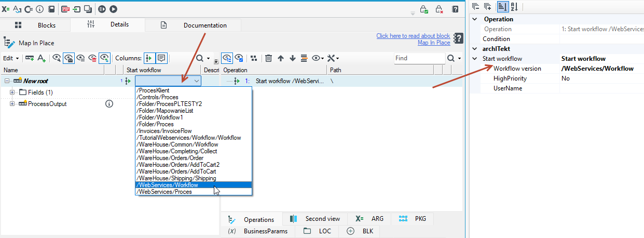Screen dimensions: 644x238
Task: Toggle the eye with lock visibility button
Action: click(68, 58)
